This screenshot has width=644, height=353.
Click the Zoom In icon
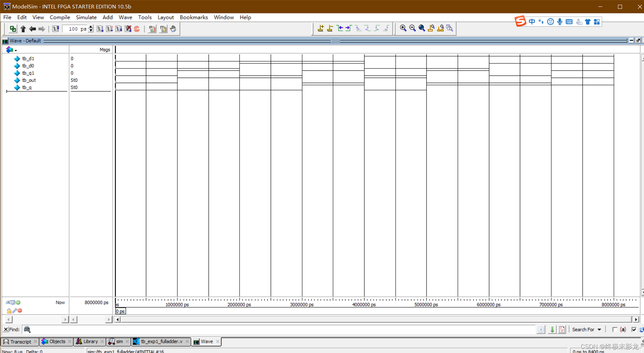tap(403, 28)
